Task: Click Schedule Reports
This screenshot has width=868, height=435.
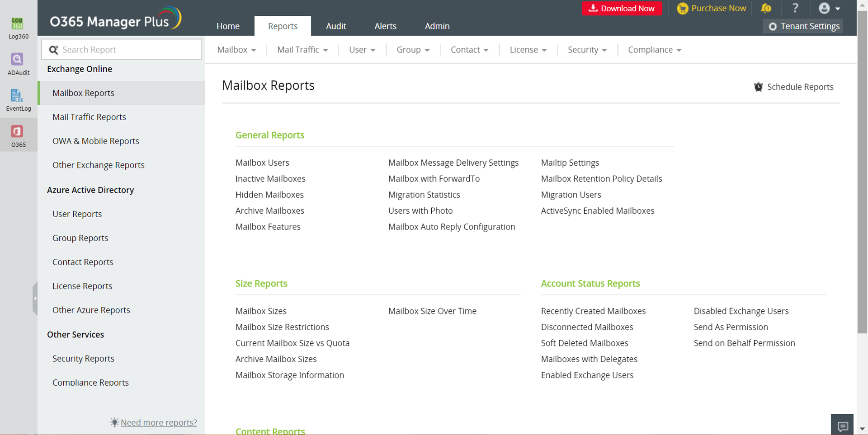Action: coord(793,87)
